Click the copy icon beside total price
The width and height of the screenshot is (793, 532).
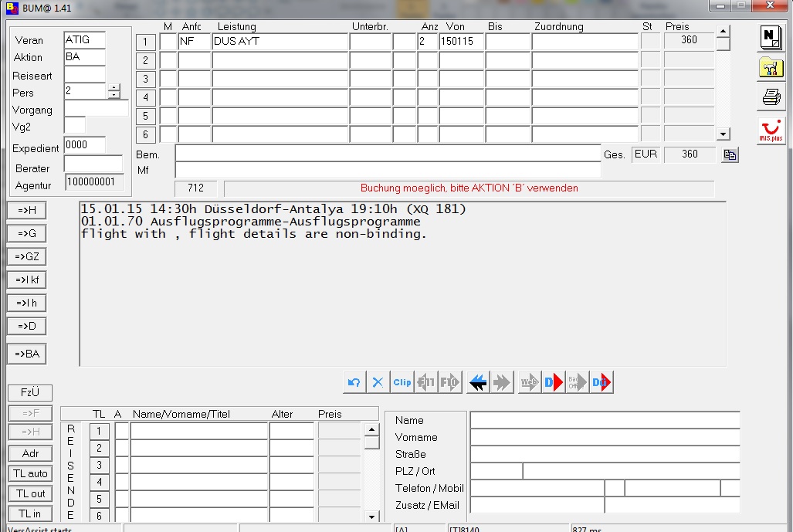(x=730, y=155)
